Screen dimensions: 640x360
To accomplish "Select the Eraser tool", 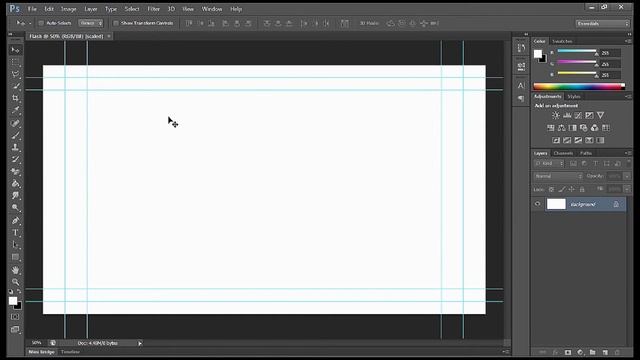I will point(15,171).
